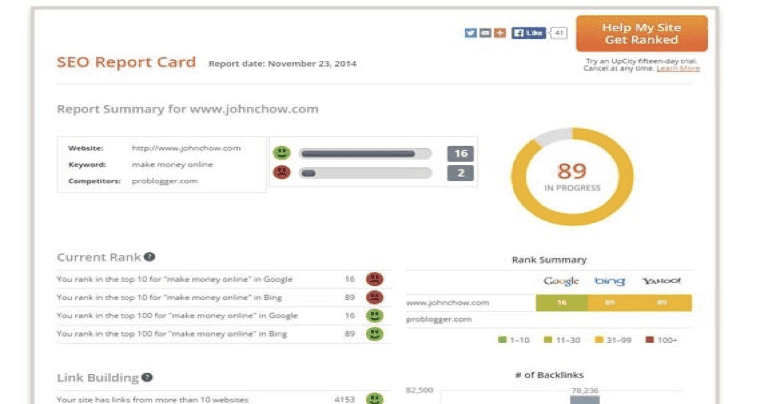Image resolution: width=768 pixels, height=404 pixels.
Task: Click the keyword make money online value
Action: click(x=172, y=165)
